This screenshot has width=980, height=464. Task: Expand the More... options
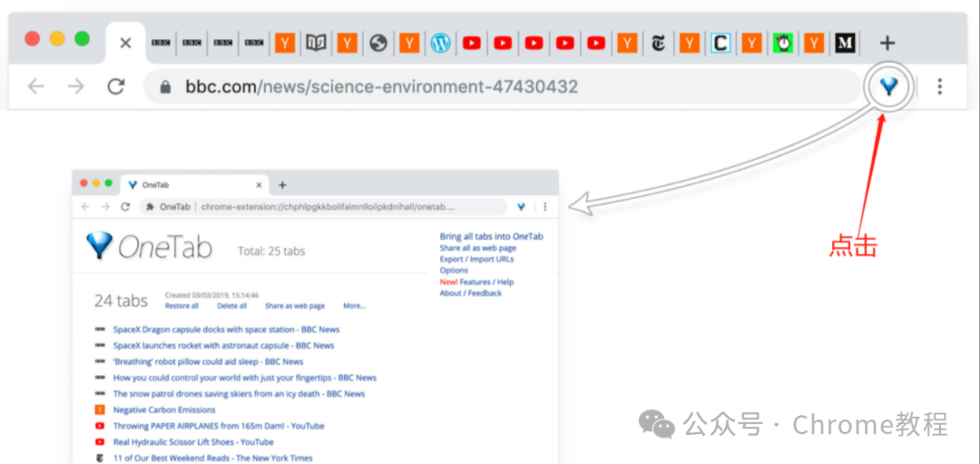coord(355,306)
